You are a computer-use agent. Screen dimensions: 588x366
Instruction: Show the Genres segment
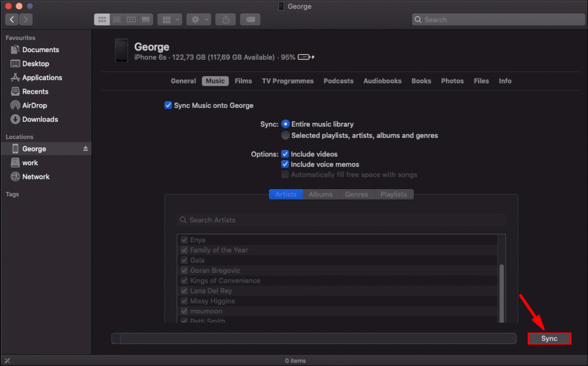click(x=357, y=195)
